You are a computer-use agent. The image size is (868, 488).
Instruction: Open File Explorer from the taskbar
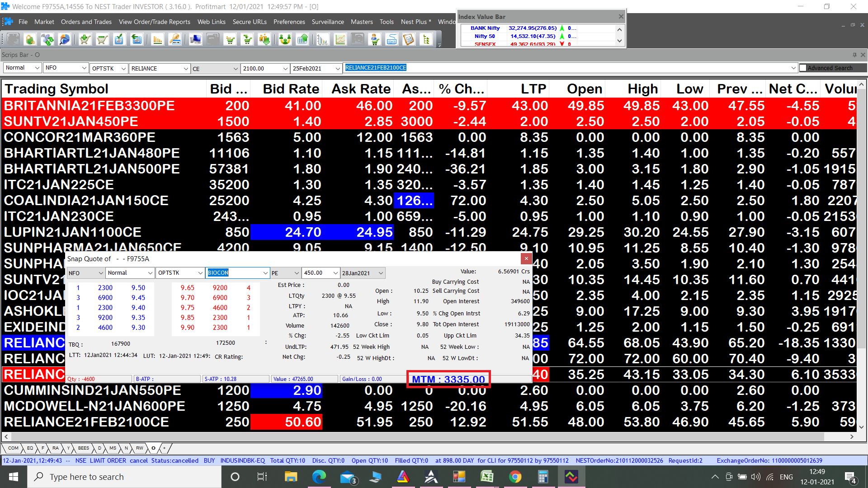[x=291, y=477]
